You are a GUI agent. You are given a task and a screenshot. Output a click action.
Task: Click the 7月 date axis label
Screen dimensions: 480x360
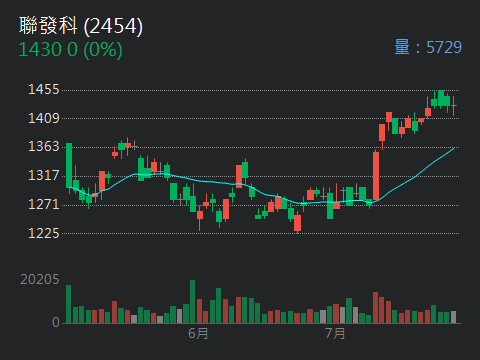coord(335,333)
